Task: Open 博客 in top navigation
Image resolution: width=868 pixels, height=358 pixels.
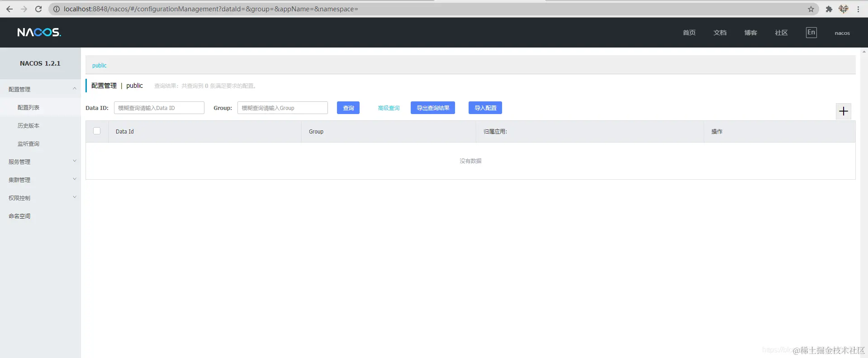Action: pyautogui.click(x=750, y=33)
